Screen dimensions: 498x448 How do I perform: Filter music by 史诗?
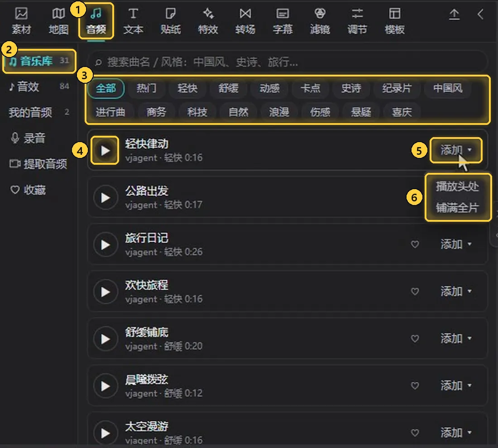pos(351,88)
